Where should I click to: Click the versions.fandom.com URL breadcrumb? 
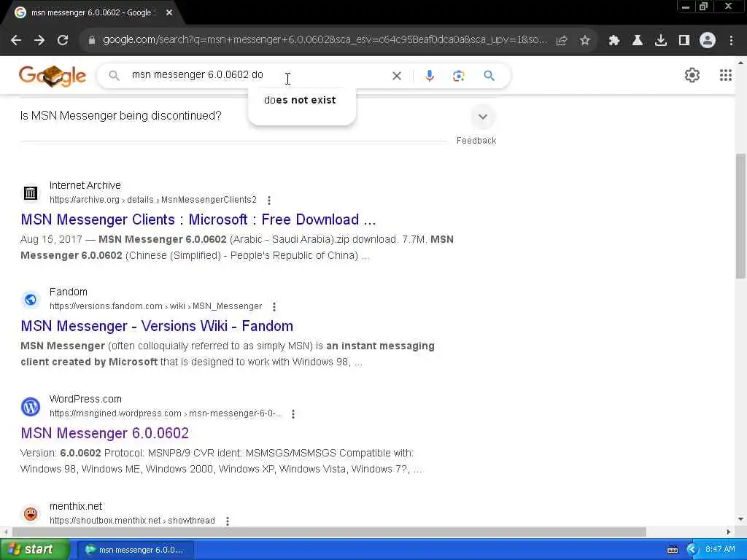click(156, 306)
